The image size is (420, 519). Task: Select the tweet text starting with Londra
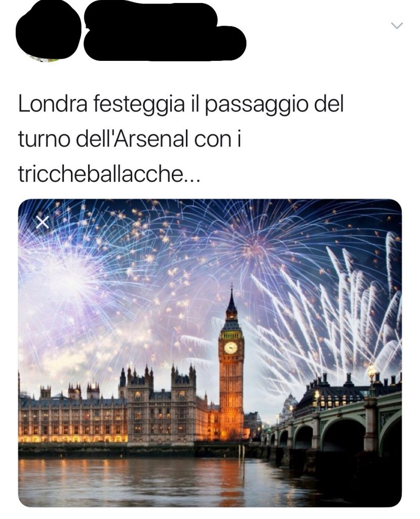pyautogui.click(x=181, y=139)
